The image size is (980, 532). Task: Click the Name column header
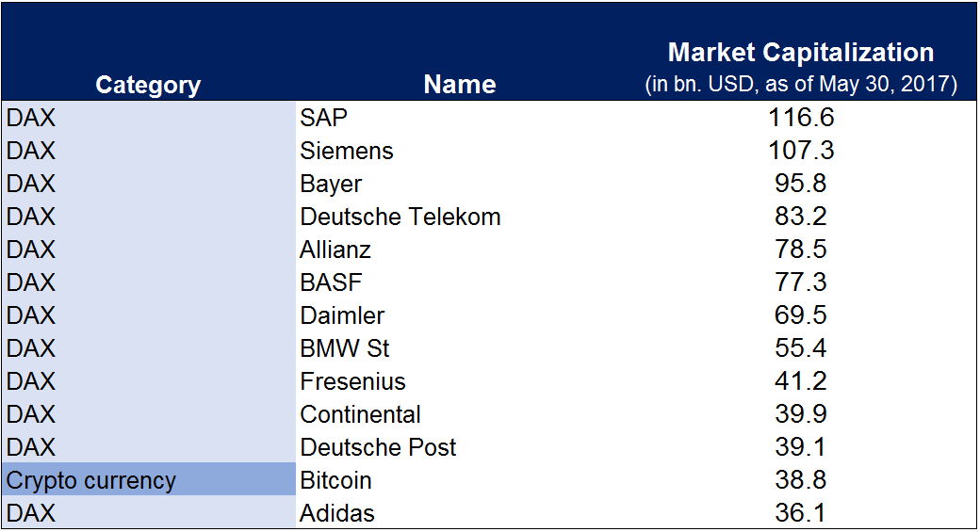[x=459, y=85]
